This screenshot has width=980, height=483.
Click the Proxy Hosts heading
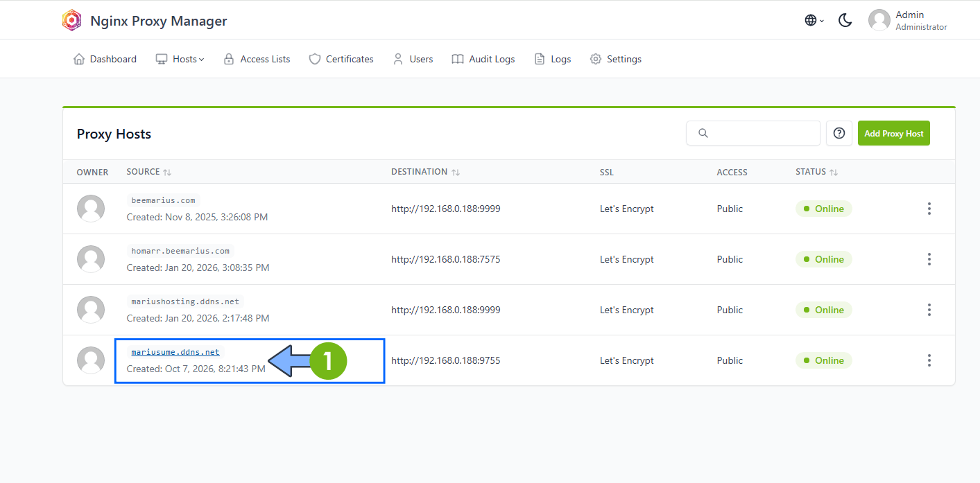tap(114, 134)
